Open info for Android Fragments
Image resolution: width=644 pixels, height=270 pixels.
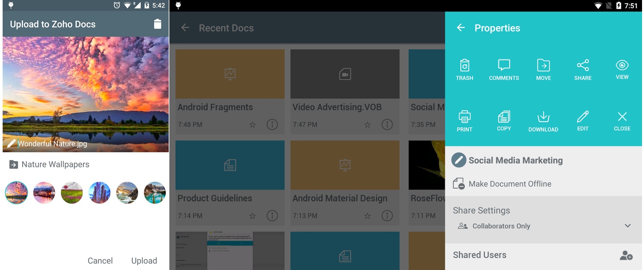point(272,124)
